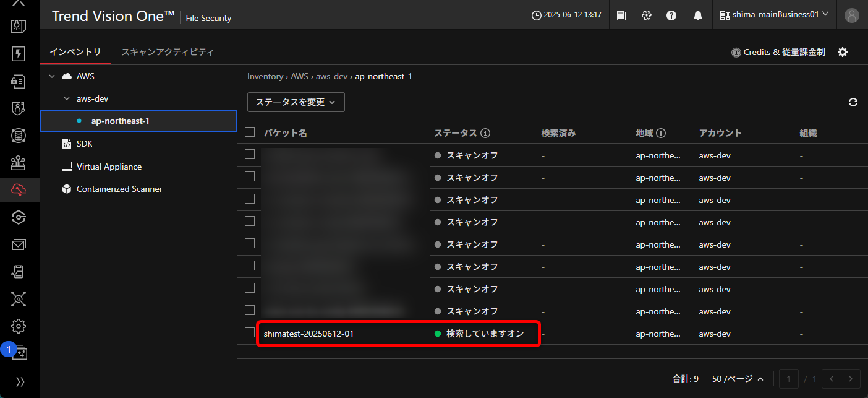Viewport: 868px width, 398px height.
Task: Open the swirl assistant icon in top bar
Action: pos(647,15)
